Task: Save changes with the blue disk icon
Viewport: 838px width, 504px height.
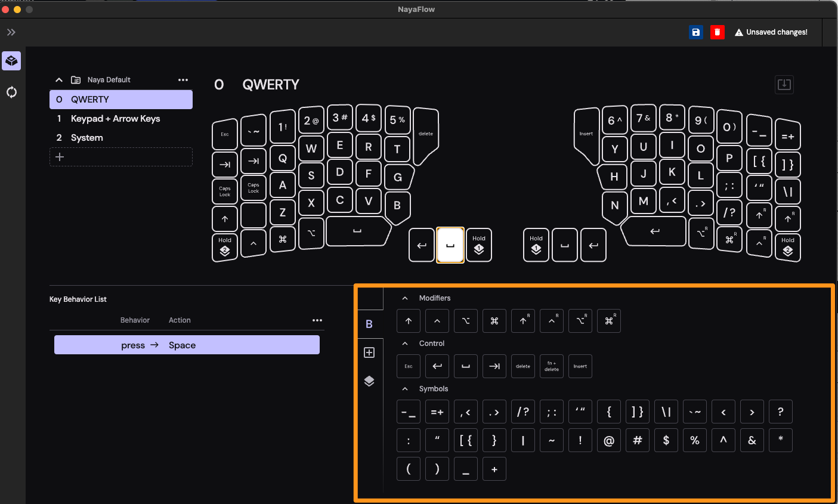Action: pos(695,32)
